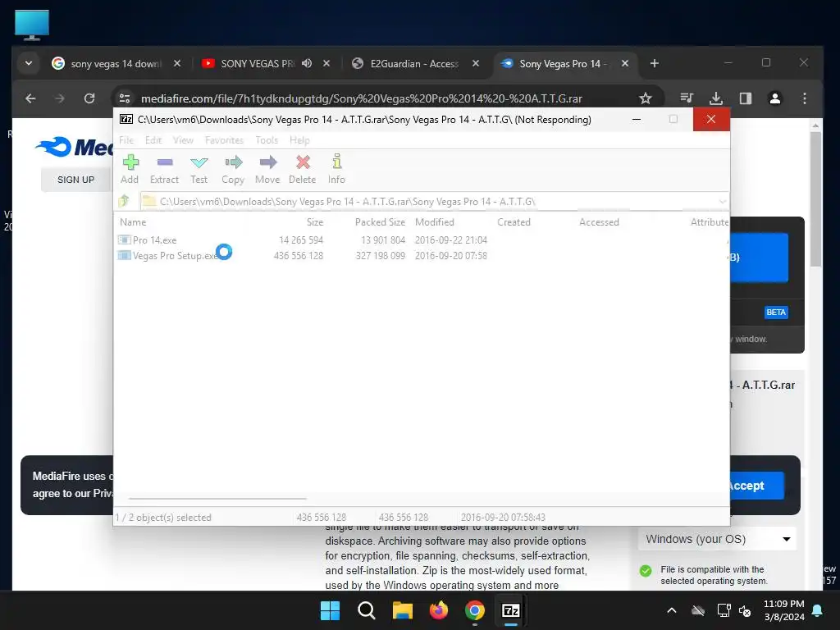This screenshot has height=630, width=840.
Task: Reload the MediaFire page
Action: click(x=89, y=98)
